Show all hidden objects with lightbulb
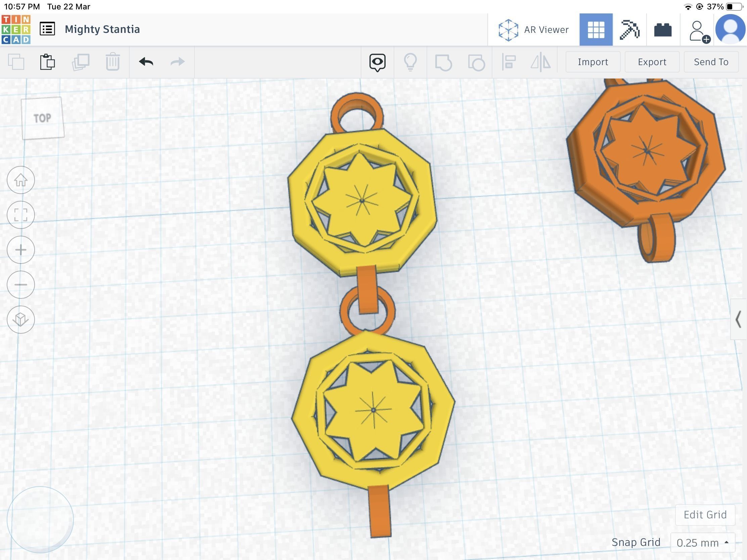Screen dimensions: 747x560 (411, 62)
